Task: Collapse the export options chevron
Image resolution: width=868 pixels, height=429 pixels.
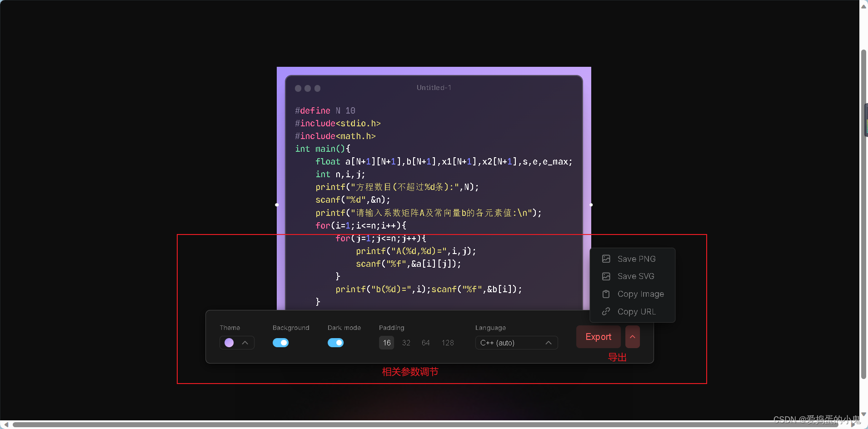Action: (x=633, y=337)
